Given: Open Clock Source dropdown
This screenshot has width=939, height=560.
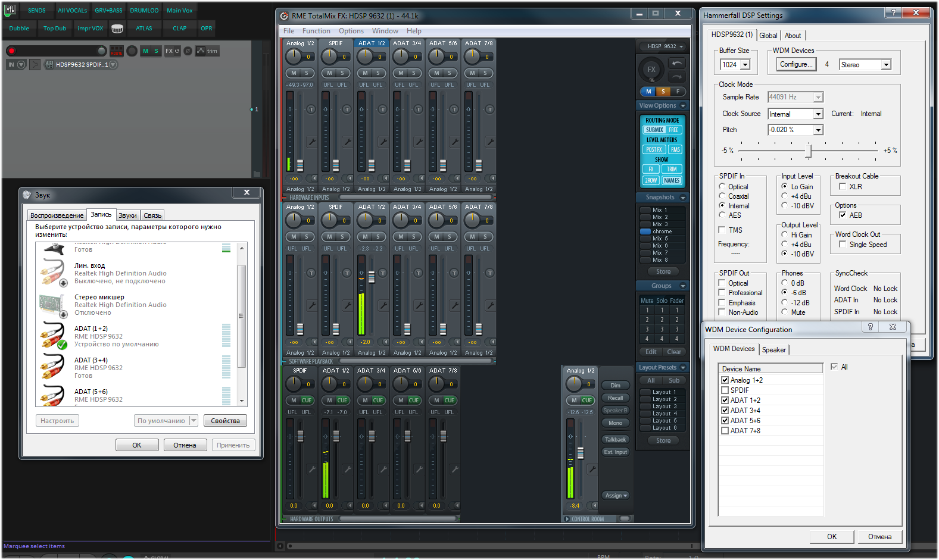Looking at the screenshot, I should (818, 114).
